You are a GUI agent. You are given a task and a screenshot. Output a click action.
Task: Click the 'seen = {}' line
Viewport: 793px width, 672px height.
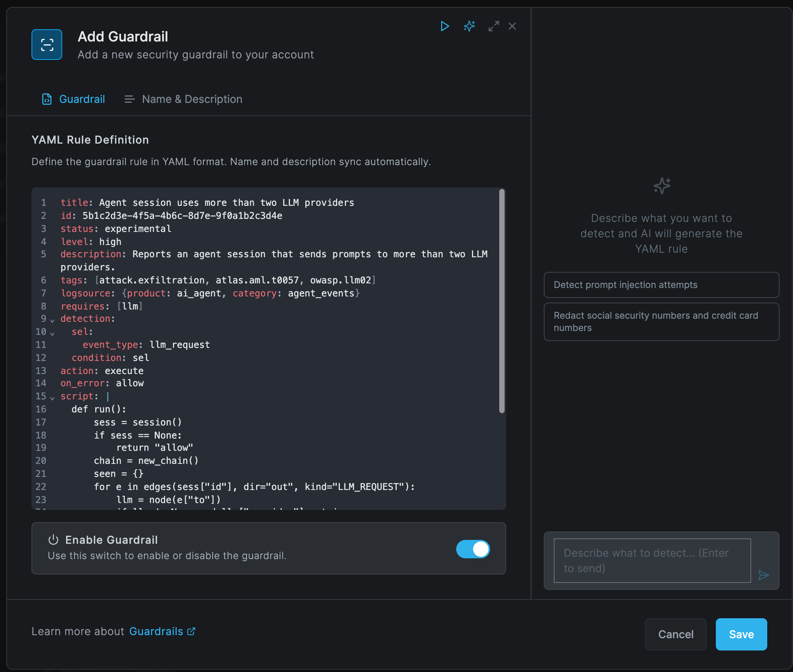pos(119,473)
